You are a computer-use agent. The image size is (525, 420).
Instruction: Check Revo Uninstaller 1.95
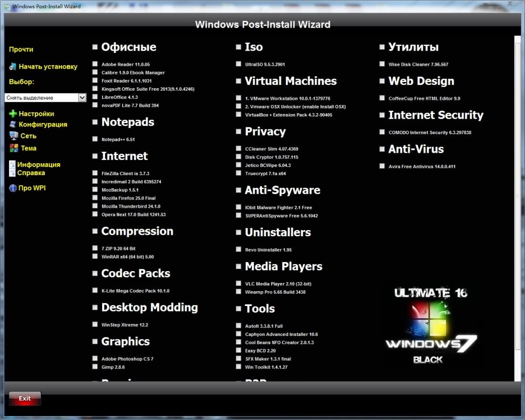(238, 250)
